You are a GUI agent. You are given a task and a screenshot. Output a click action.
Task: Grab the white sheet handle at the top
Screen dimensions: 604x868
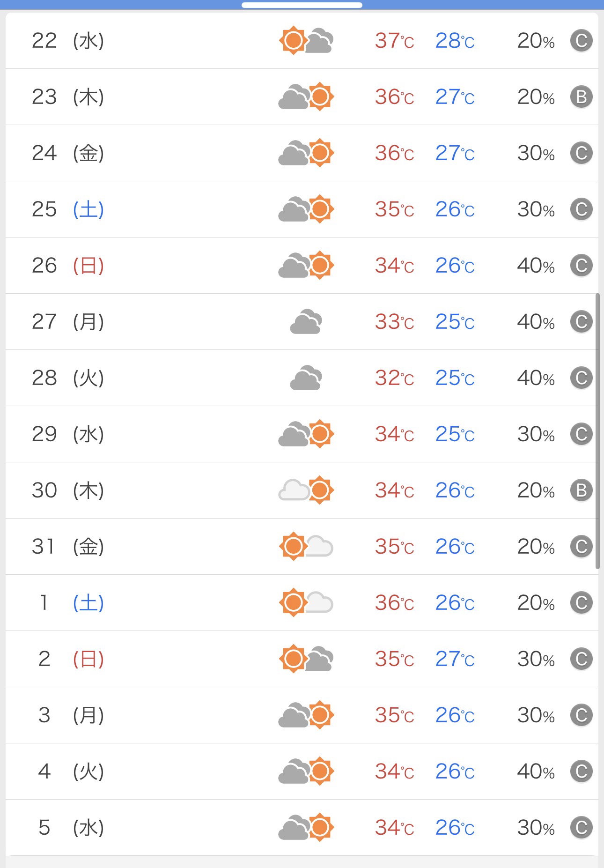302,5
